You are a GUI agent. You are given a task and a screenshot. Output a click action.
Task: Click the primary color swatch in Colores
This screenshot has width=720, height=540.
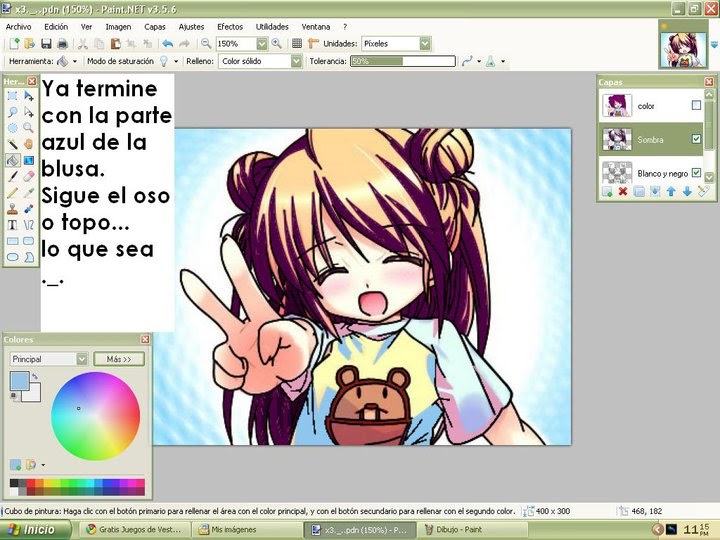tap(19, 381)
